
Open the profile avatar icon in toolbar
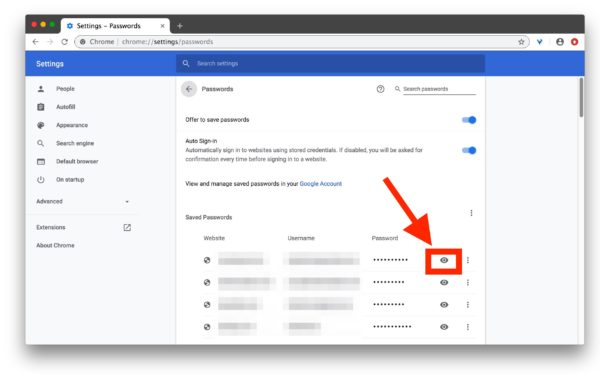[x=560, y=42]
